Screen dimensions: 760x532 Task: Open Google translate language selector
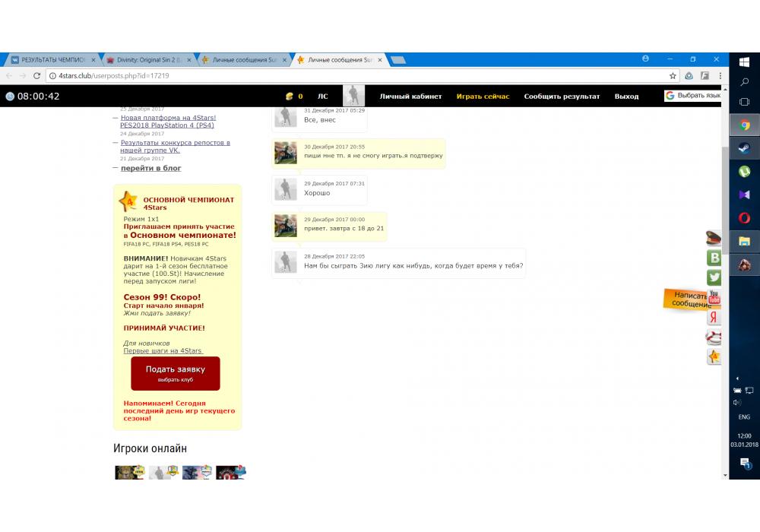(x=692, y=96)
